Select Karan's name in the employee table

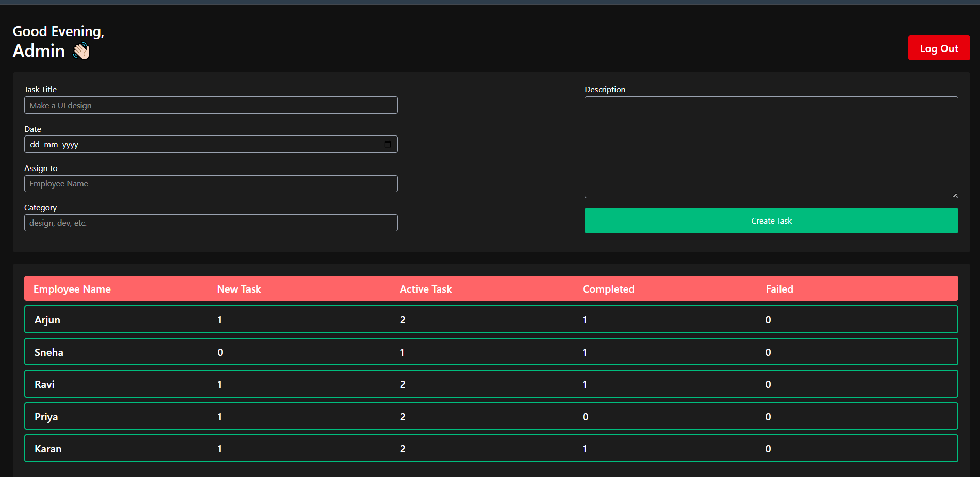coord(48,449)
